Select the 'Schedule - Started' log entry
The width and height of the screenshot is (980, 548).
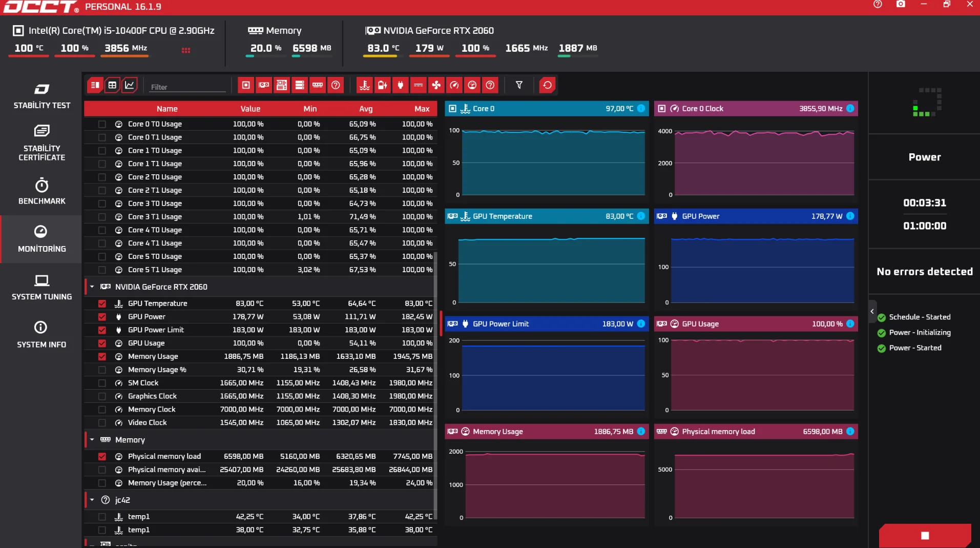pyautogui.click(x=914, y=317)
